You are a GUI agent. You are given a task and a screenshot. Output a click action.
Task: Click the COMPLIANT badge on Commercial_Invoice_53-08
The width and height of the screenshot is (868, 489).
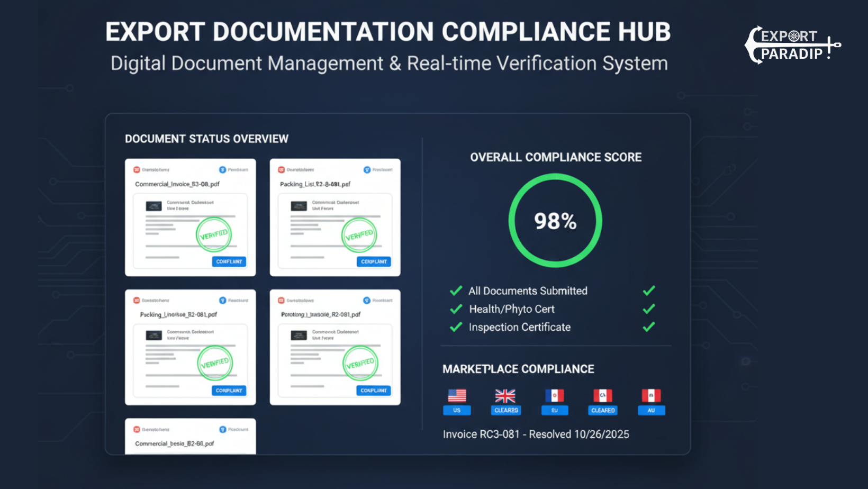[229, 261]
